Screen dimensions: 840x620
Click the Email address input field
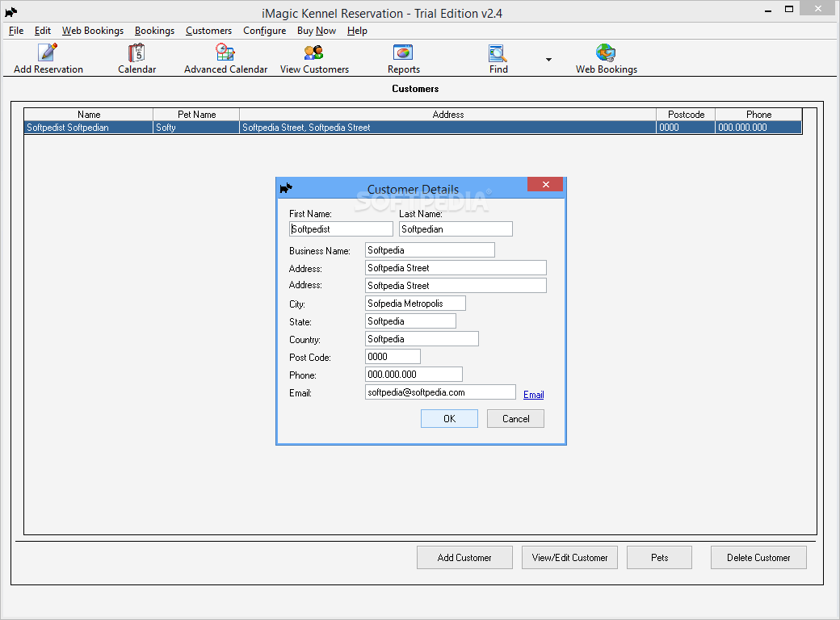[441, 392]
